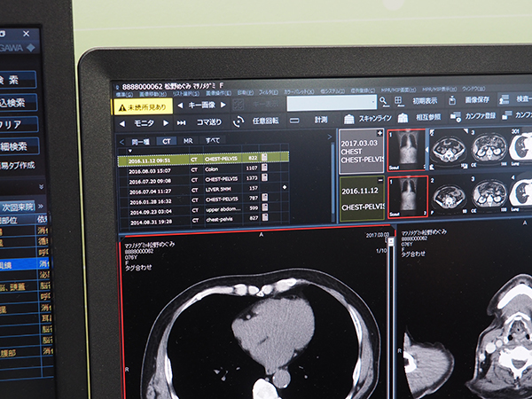This screenshot has width=532, height=399.
Task: Switch to the MR modality tab
Action: pos(188,140)
